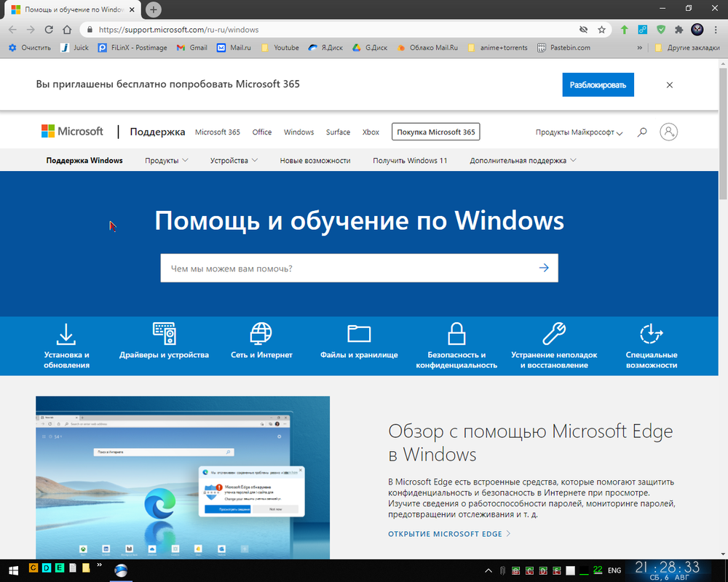
Task: Submit the search with the arrow icon
Action: click(x=544, y=268)
